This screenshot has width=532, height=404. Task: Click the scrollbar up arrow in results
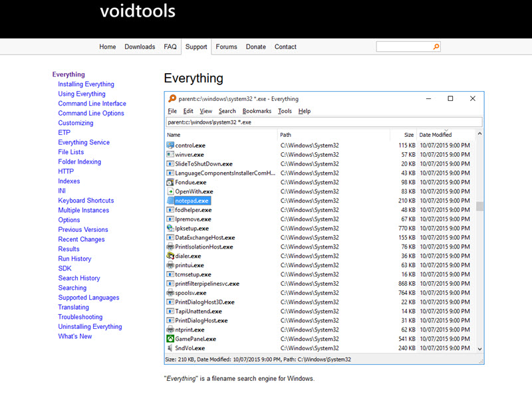click(479, 134)
